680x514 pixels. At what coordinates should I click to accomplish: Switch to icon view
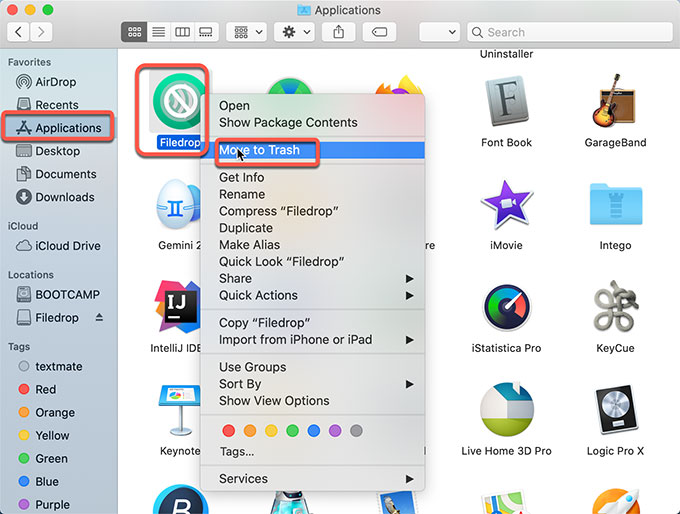(x=134, y=32)
